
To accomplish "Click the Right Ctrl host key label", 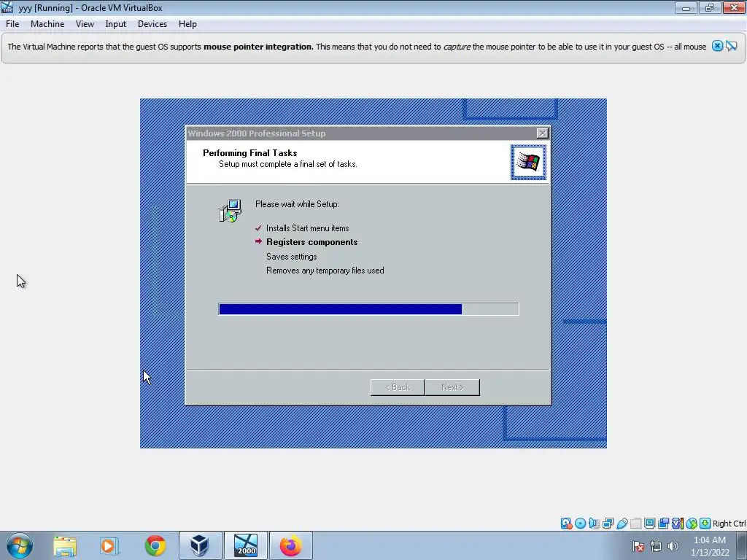I will 729,524.
